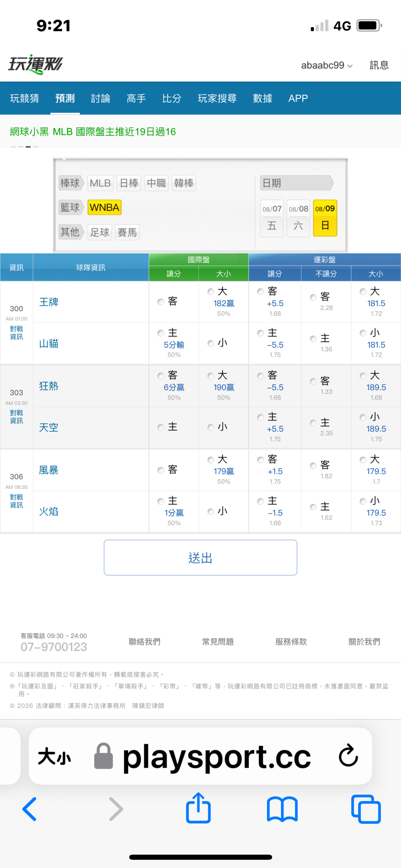Open 常見問題 footer link
401x868 pixels.
point(218,642)
